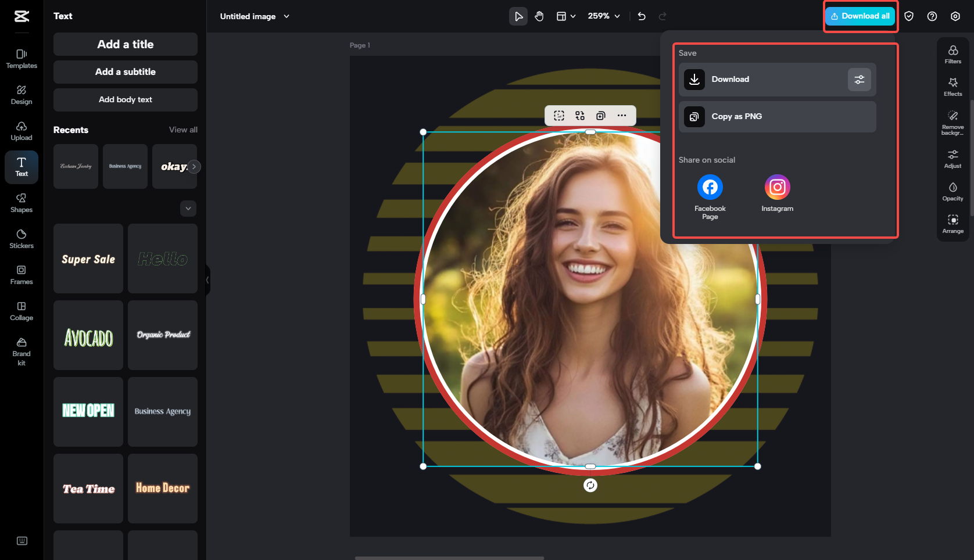Duplicate the image via floating toolbar icon
Screen dimensions: 974x560
600,116
